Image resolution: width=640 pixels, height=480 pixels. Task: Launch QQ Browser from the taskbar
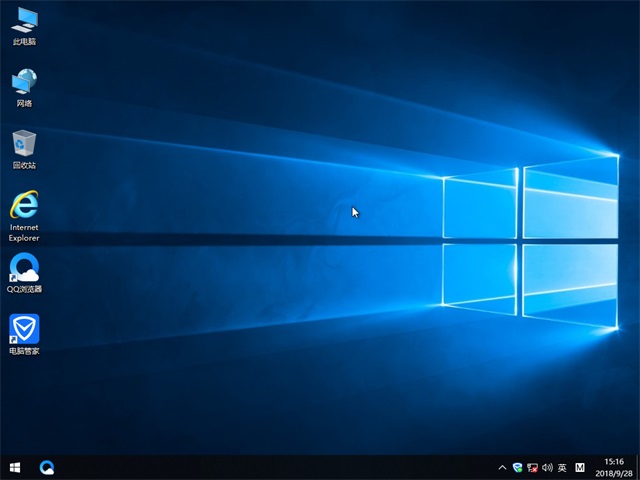[x=46, y=467]
